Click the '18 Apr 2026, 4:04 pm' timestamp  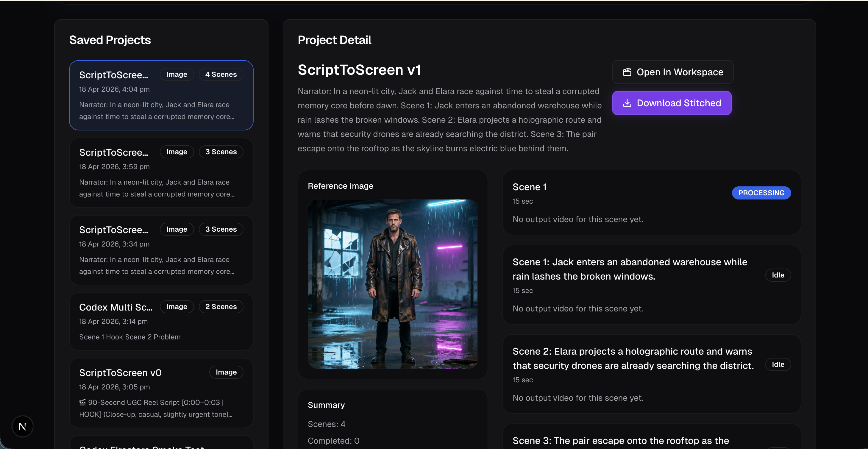[x=114, y=89]
